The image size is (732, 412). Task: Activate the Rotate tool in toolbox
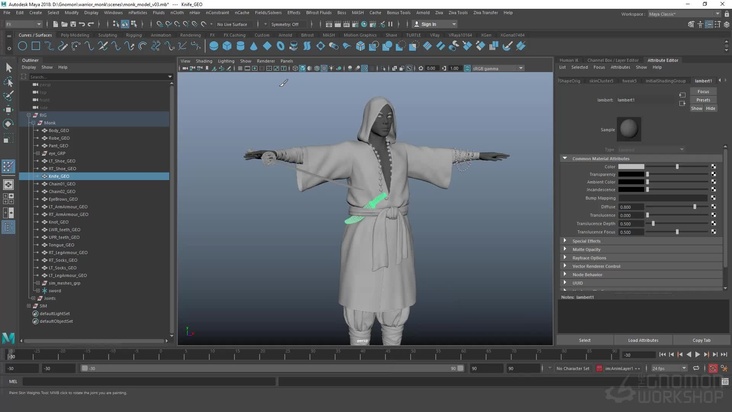(x=8, y=124)
